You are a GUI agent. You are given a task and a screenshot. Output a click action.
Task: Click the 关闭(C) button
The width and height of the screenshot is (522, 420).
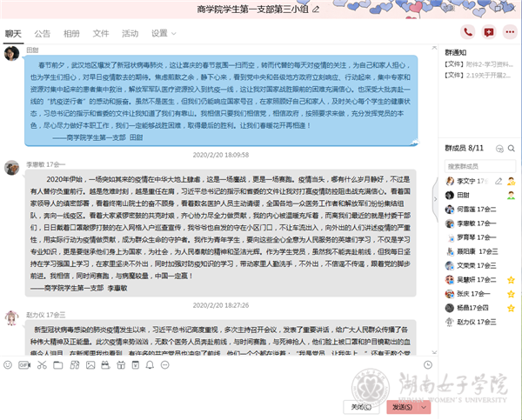tap(362, 407)
